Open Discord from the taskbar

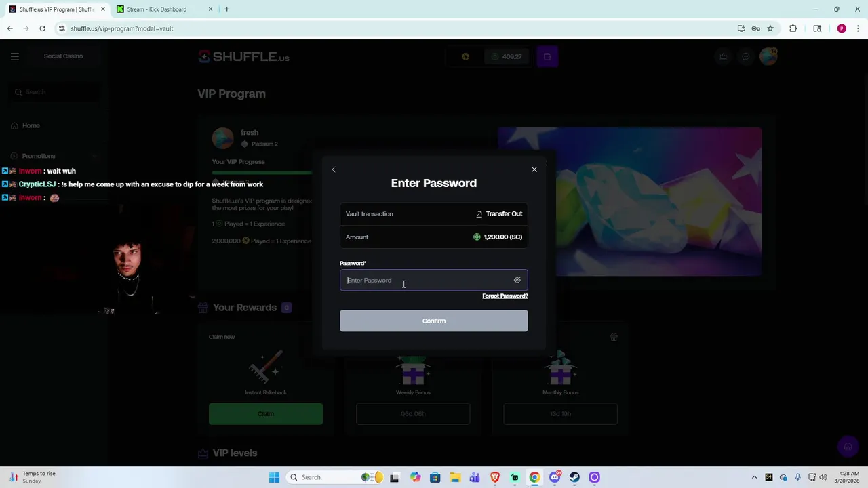click(x=555, y=477)
